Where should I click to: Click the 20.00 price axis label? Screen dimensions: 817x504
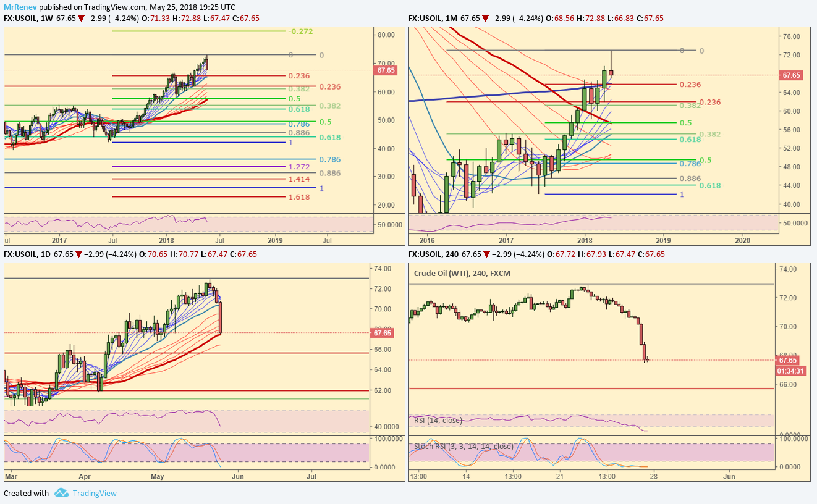coord(386,205)
